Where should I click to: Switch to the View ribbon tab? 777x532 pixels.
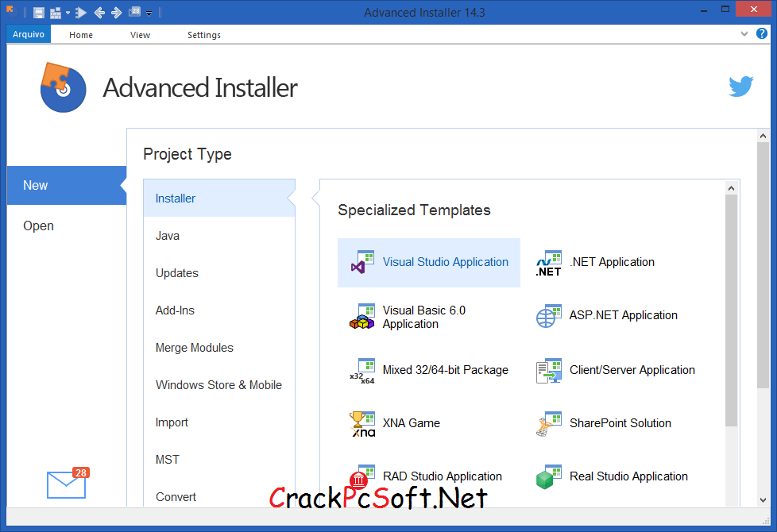(141, 35)
